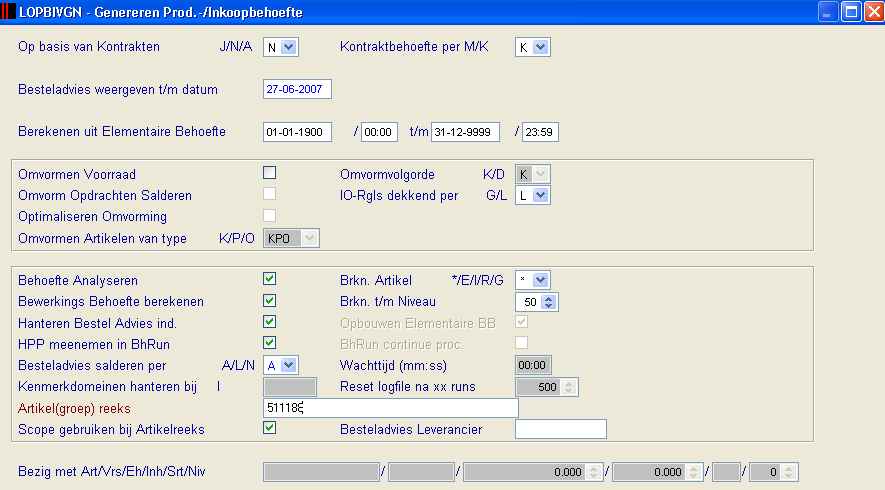Uncheck Bewerkings Behoefte berekenen checkbox

[x=270, y=300]
